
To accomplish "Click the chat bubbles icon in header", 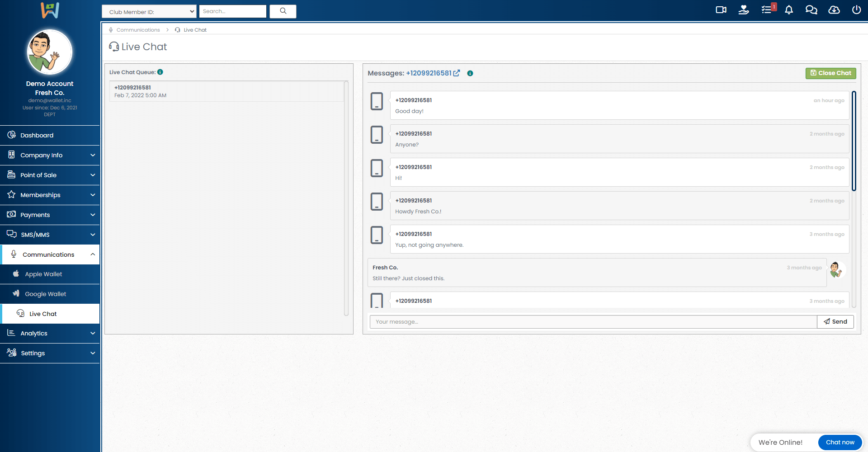I will point(811,10).
